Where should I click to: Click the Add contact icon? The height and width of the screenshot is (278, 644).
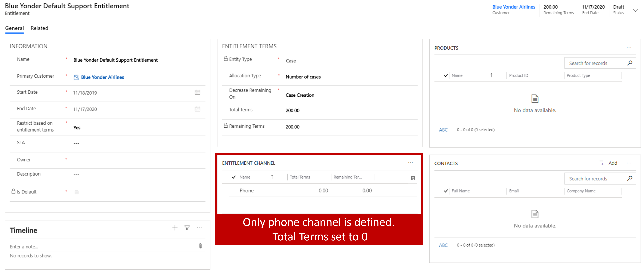point(602,163)
